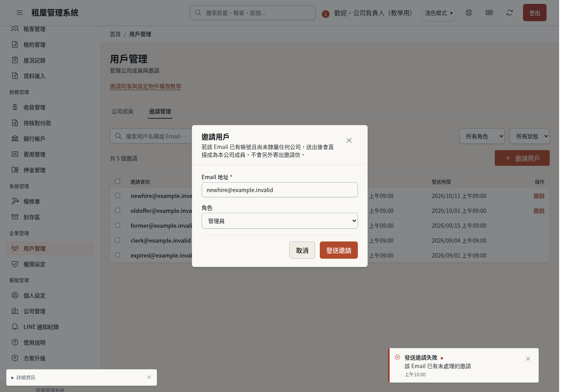Open the 角色 dropdown showing 管理員

280,221
